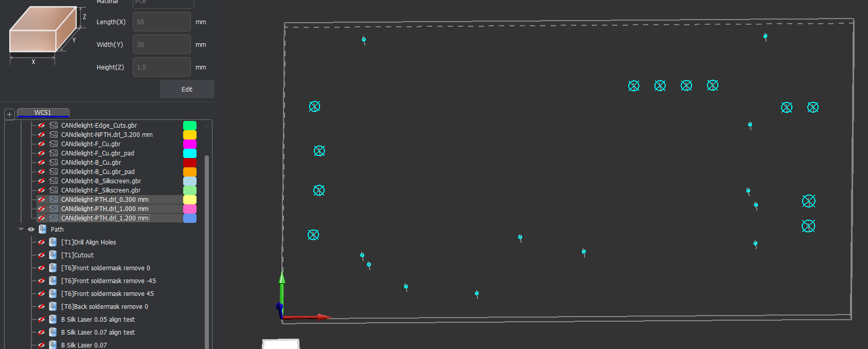868x349 pixels.
Task: Collapse the Path tree group
Action: click(x=21, y=229)
